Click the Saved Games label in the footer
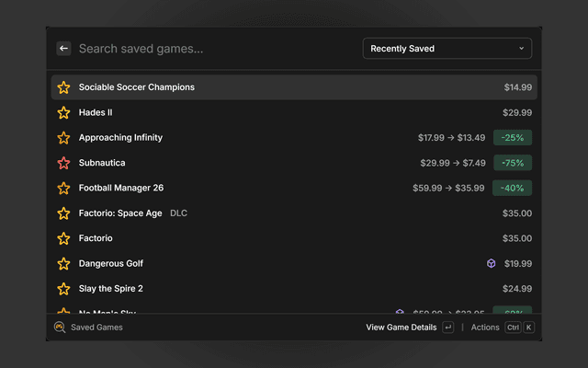 click(96, 328)
